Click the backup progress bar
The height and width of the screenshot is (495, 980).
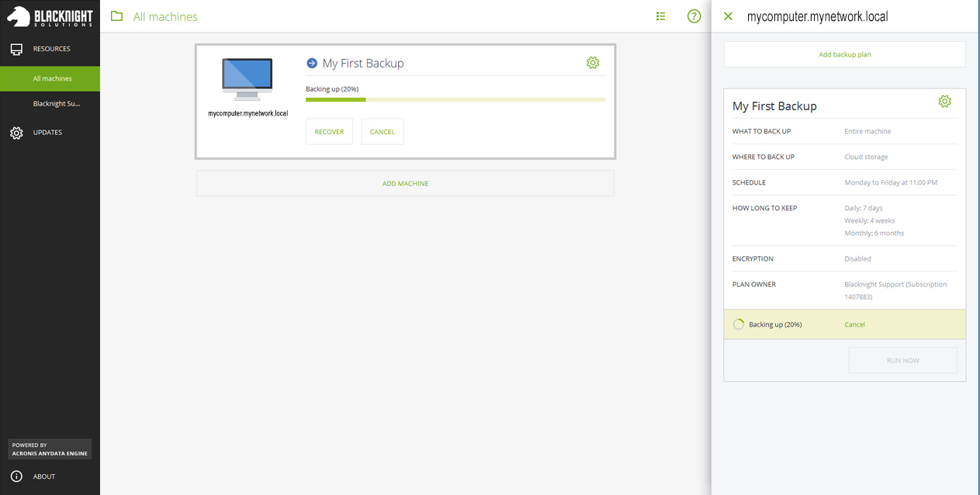click(455, 99)
